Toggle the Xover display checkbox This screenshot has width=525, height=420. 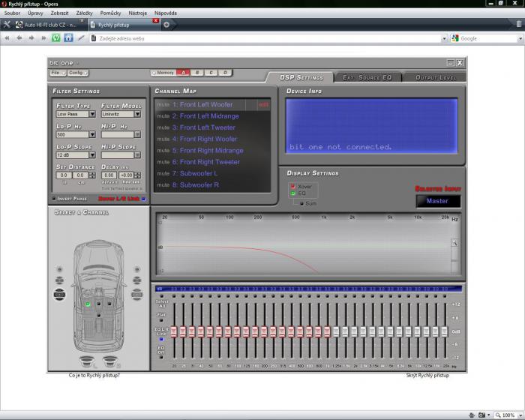(x=293, y=186)
